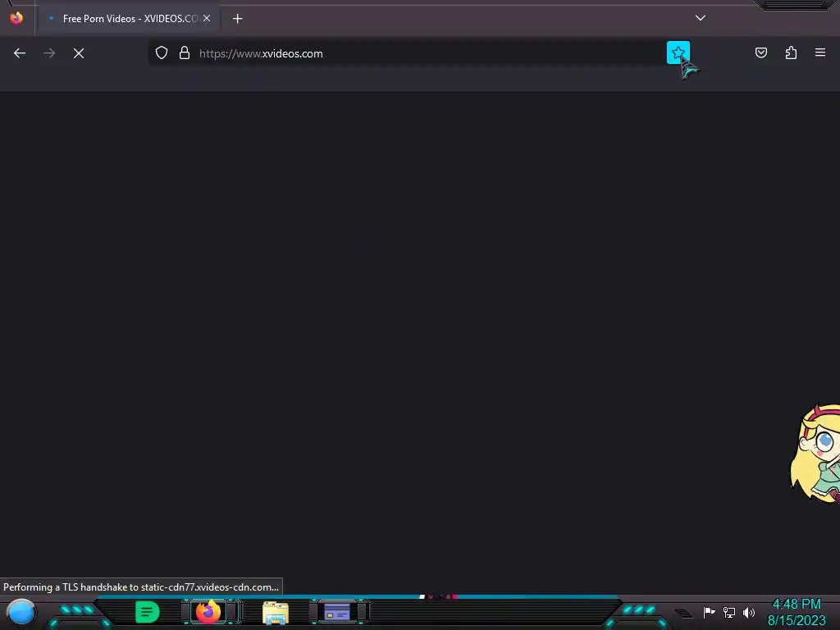Open the purple window app on taskbar
840x630 pixels.
[337, 612]
